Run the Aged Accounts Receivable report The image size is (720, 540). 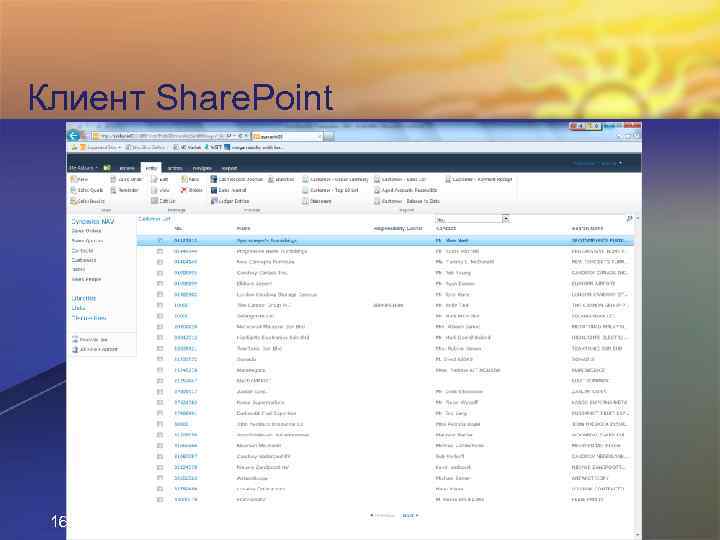[x=405, y=190]
